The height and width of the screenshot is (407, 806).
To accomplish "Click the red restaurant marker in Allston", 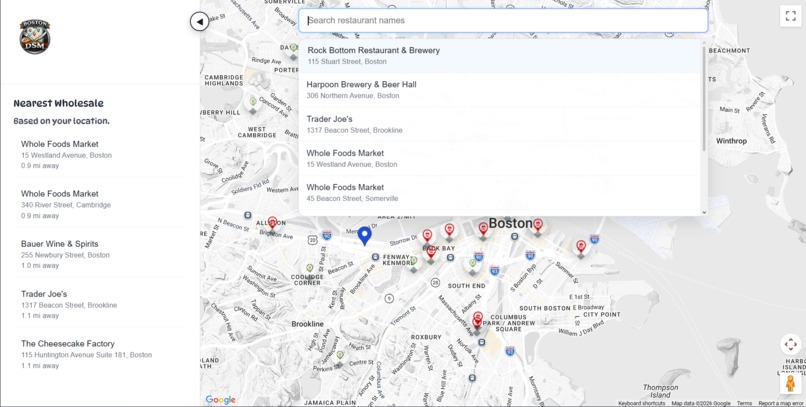I will 272,223.
